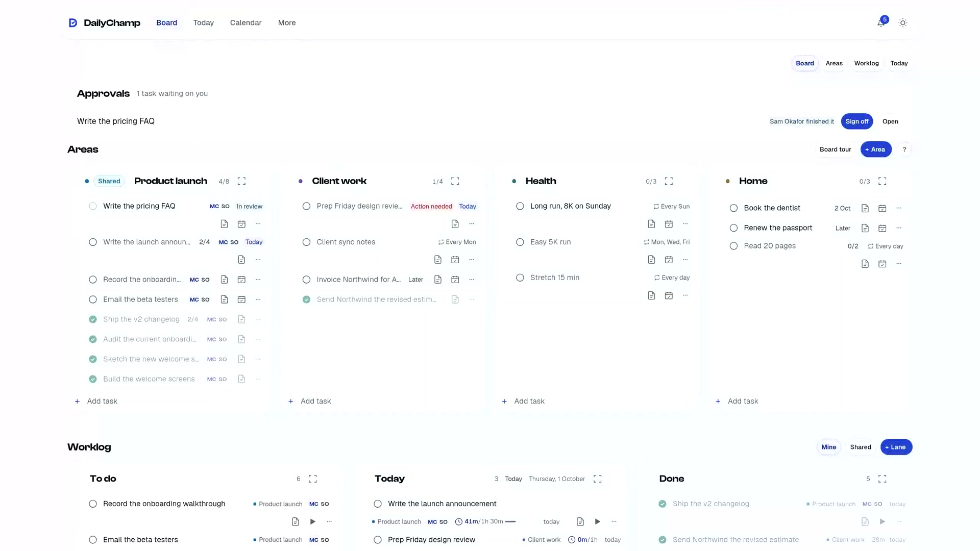Click the launch announcement time progress bar
Viewport: 980px width, 551px height.
tap(510, 521)
